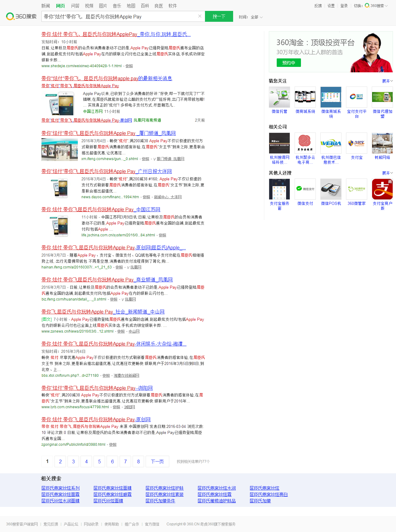Open the store photo for the 厦门频道 result
The image size is (396, 532).
click(x=60, y=149)
